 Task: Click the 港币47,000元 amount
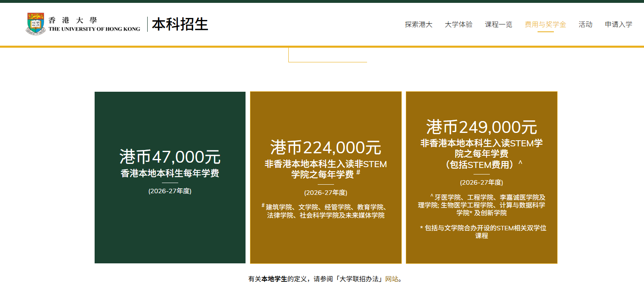[x=170, y=157]
